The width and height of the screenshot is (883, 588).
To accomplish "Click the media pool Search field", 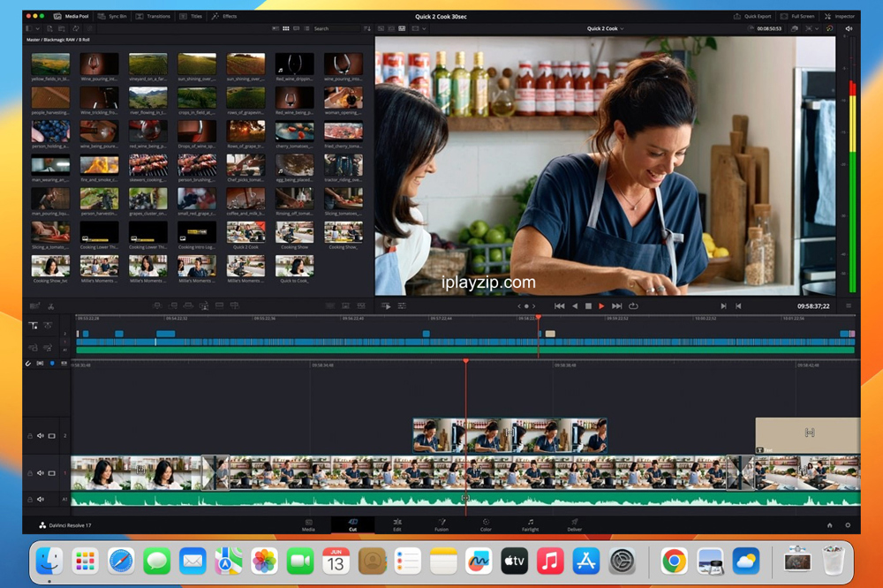I will (x=336, y=28).
